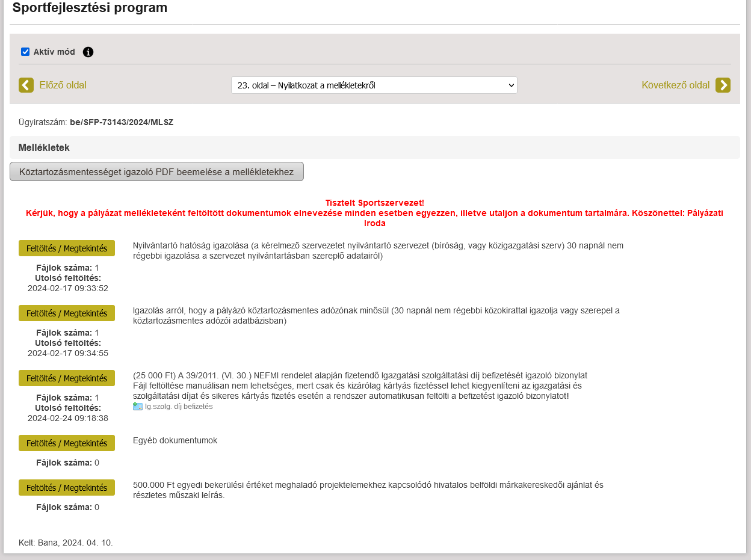
Task: Open Feltöltés / Megtekintés for Nyilvántartó hatóság igazolása
Action: (67, 248)
